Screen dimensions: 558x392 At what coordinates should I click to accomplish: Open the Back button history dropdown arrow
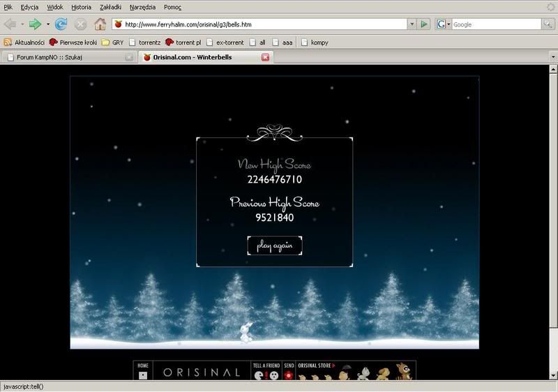pos(22,24)
